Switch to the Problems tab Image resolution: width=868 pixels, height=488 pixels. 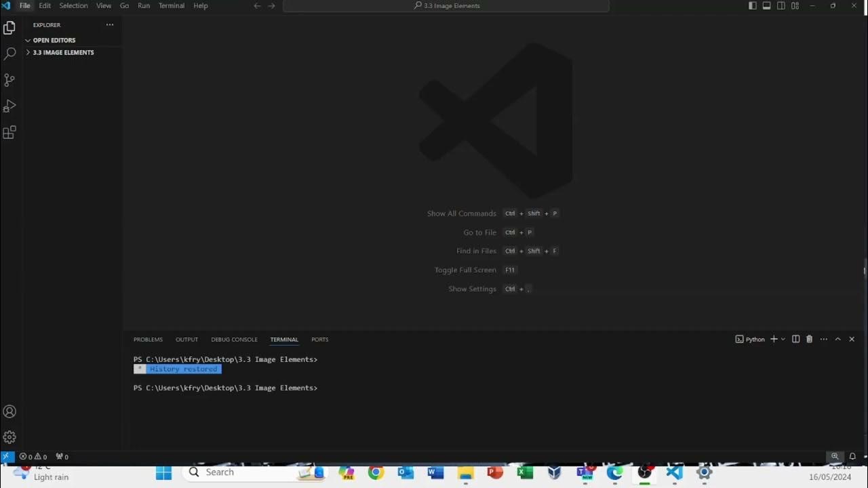(x=148, y=340)
